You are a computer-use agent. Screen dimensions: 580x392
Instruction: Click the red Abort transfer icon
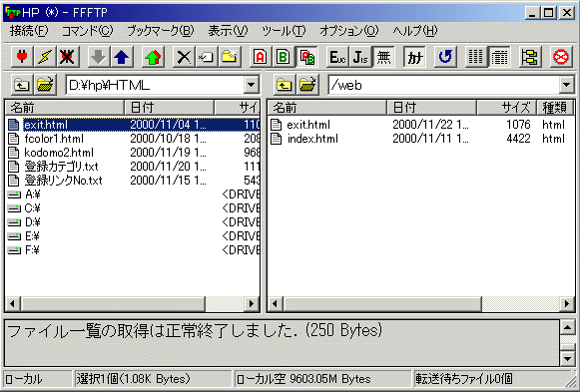pos(561,57)
